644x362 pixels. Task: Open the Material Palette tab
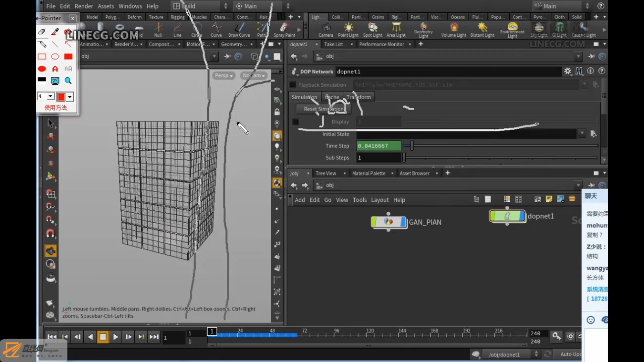coord(369,173)
